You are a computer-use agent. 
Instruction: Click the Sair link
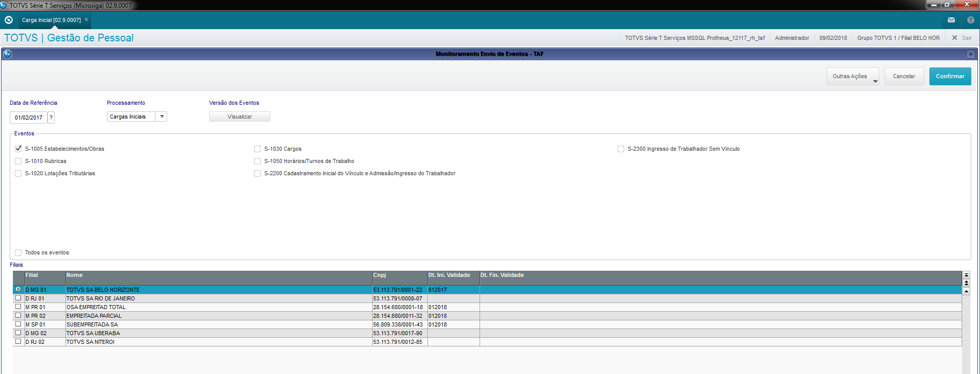pos(967,38)
